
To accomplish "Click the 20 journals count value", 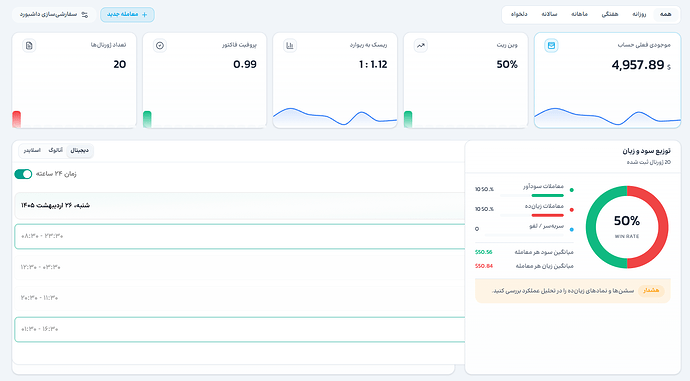I will 120,65.
